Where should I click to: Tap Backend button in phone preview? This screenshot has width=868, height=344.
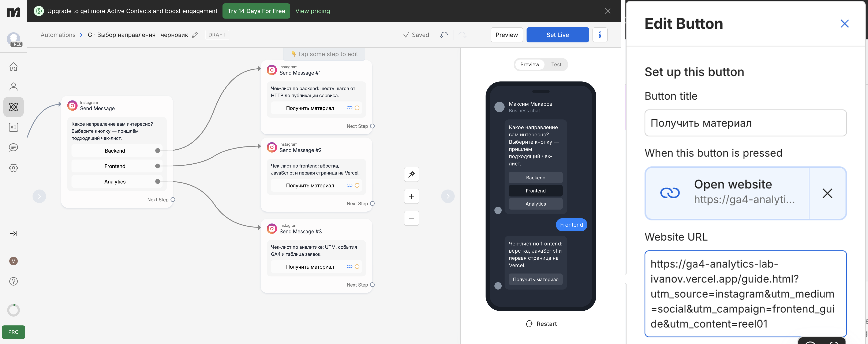535,178
